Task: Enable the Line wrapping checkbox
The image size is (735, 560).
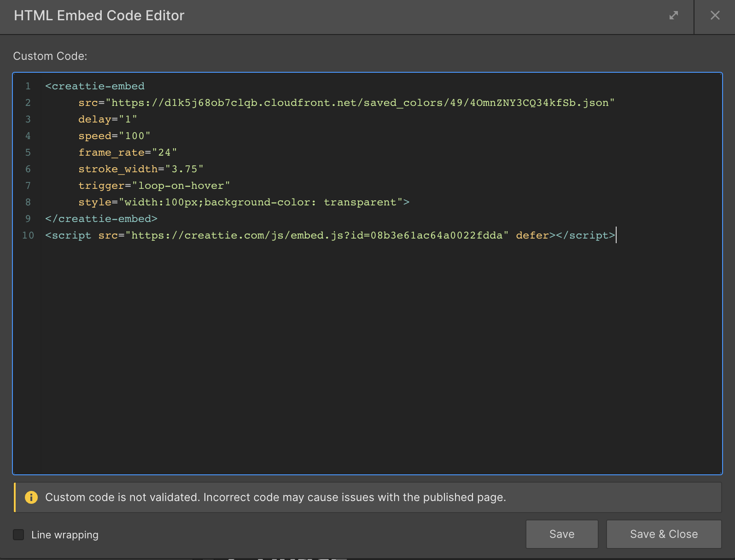Action: 18,535
